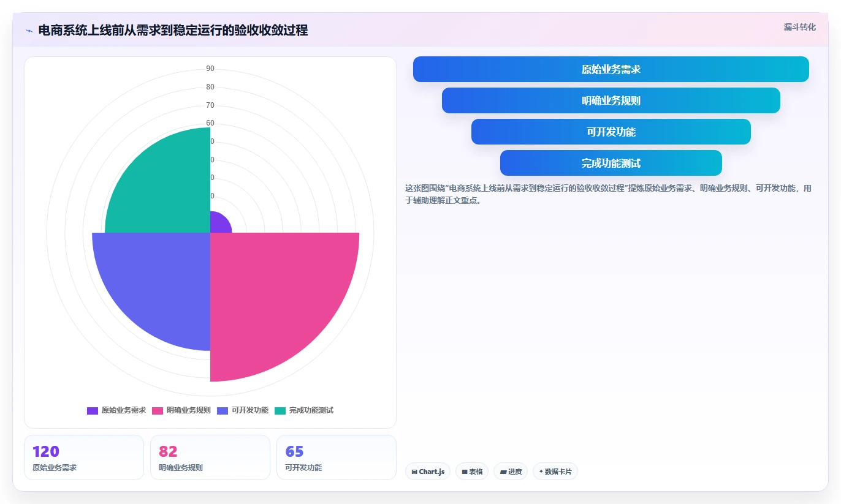
Task: Open the 65 可开发功能 stat card
Action: point(337,457)
